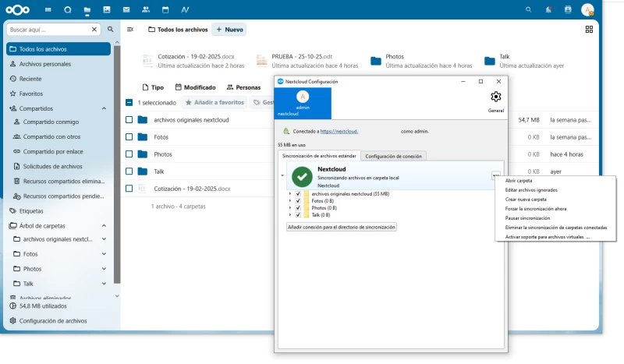Expand Photos (0 B) sync tree arrow
This screenshot has height=364, width=624.
(x=290, y=207)
